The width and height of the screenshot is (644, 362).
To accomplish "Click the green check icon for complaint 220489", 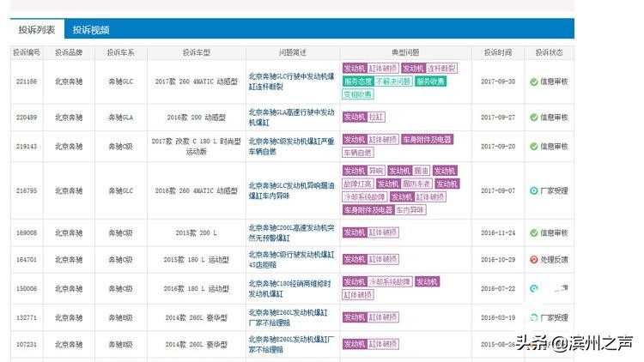I will click(x=533, y=118).
